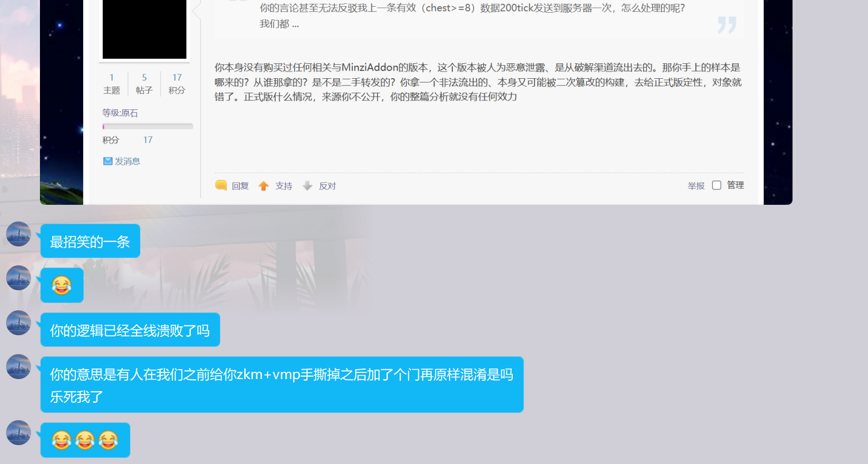Screen dimensions: 868x464
Task: Click the chat message mentioning zkm+vmp
Action: 282,385
